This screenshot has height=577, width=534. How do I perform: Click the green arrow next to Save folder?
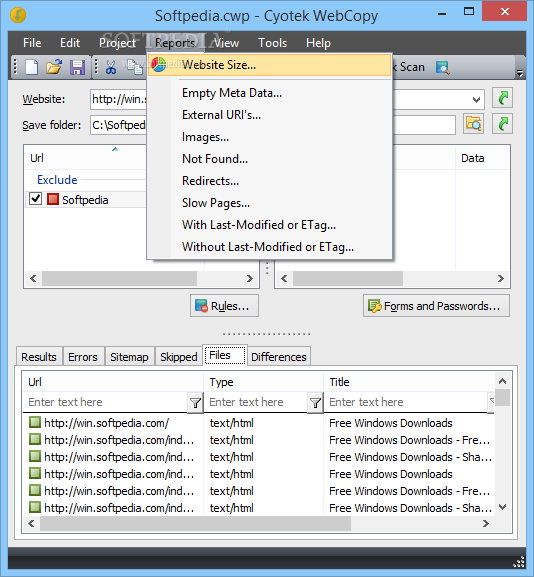click(502, 124)
